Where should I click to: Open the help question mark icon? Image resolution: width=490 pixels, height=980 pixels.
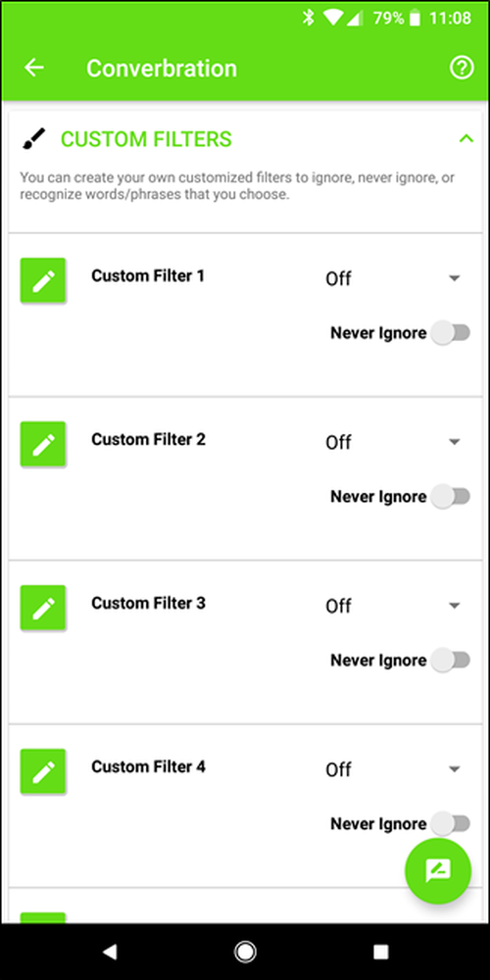pyautogui.click(x=462, y=68)
